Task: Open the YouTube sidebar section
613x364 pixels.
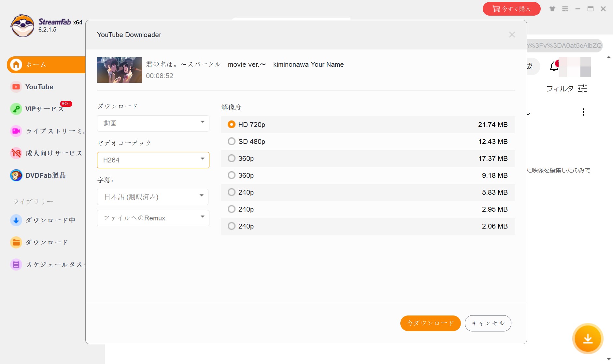Action: coord(39,87)
